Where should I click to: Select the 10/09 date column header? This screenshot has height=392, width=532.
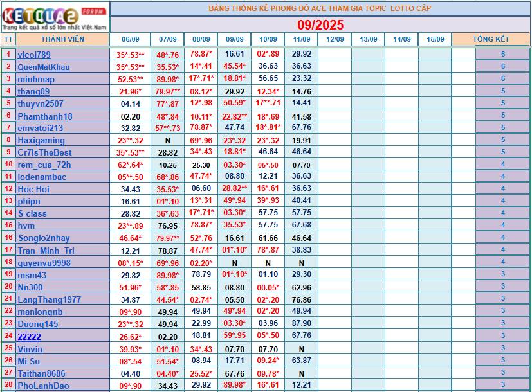(268, 39)
